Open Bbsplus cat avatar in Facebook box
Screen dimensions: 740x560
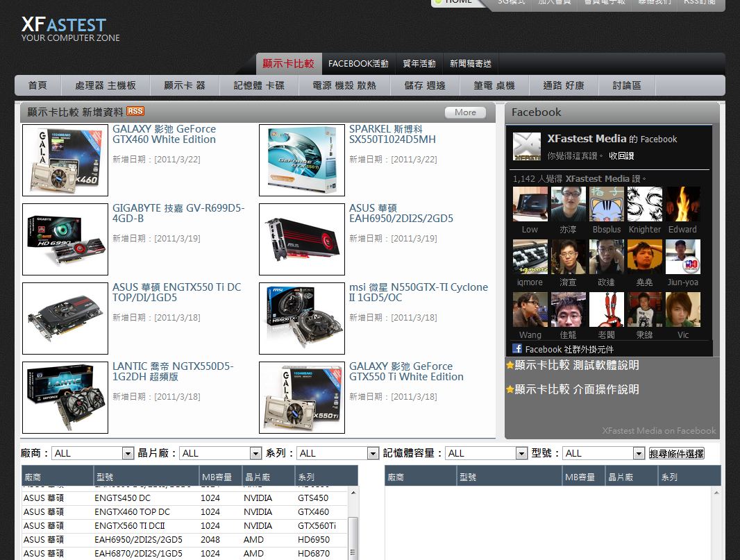pos(606,204)
